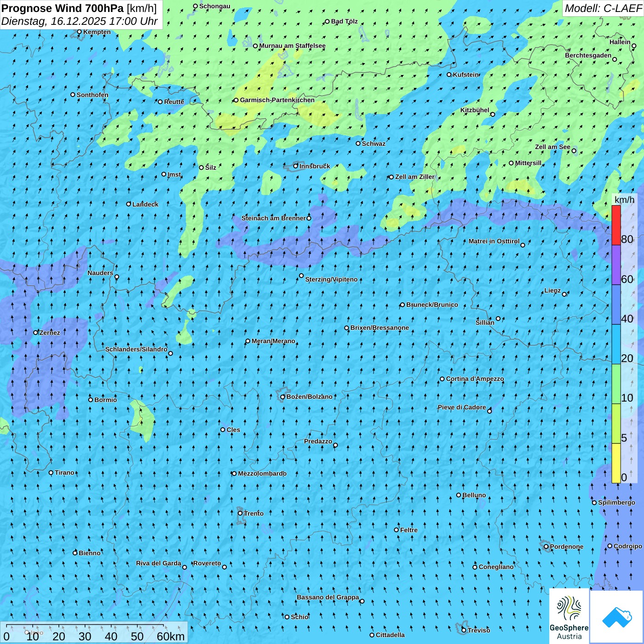Image resolution: width=644 pixels, height=644 pixels.
Task: Click the Bormio location marker
Action: (91, 400)
